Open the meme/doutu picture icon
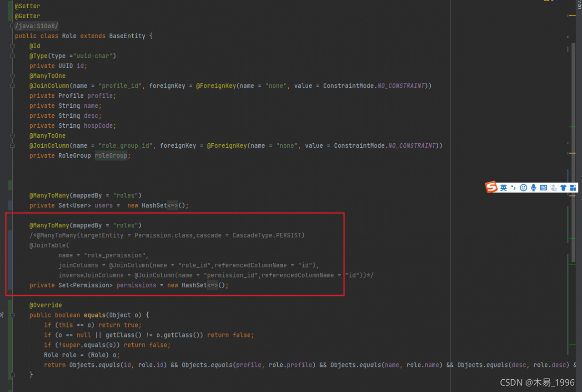 coord(553,187)
